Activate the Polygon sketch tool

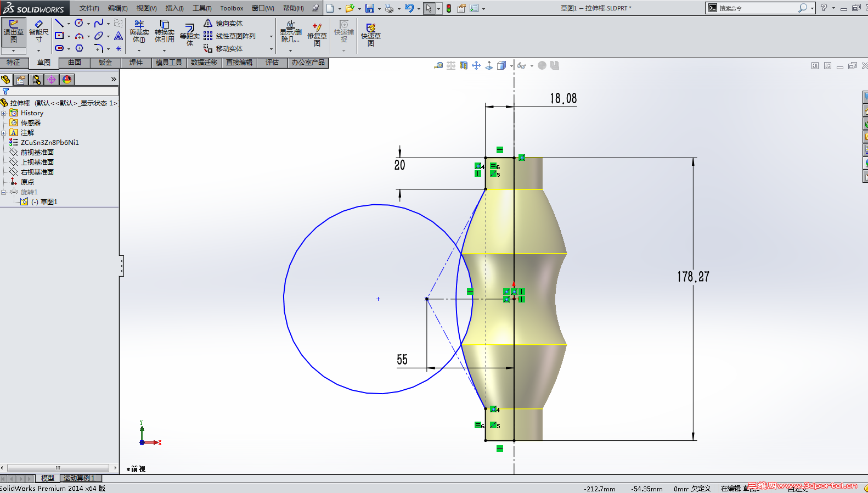point(79,48)
